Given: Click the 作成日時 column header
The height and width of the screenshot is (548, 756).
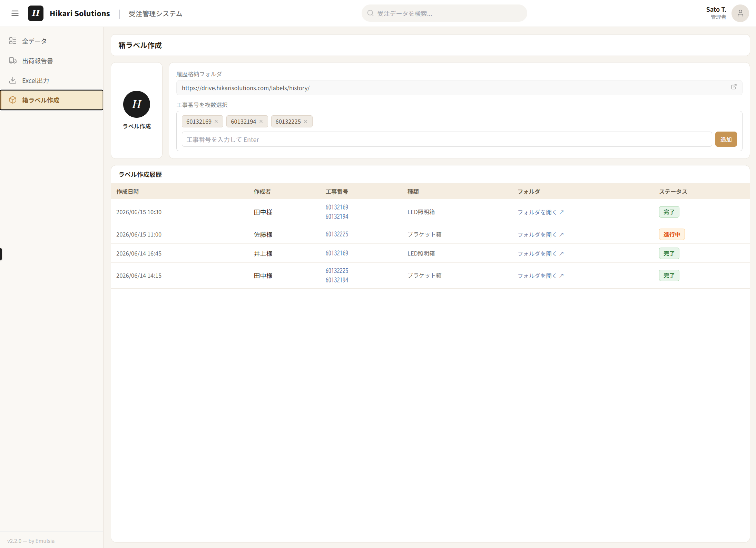Looking at the screenshot, I should click(x=128, y=192).
